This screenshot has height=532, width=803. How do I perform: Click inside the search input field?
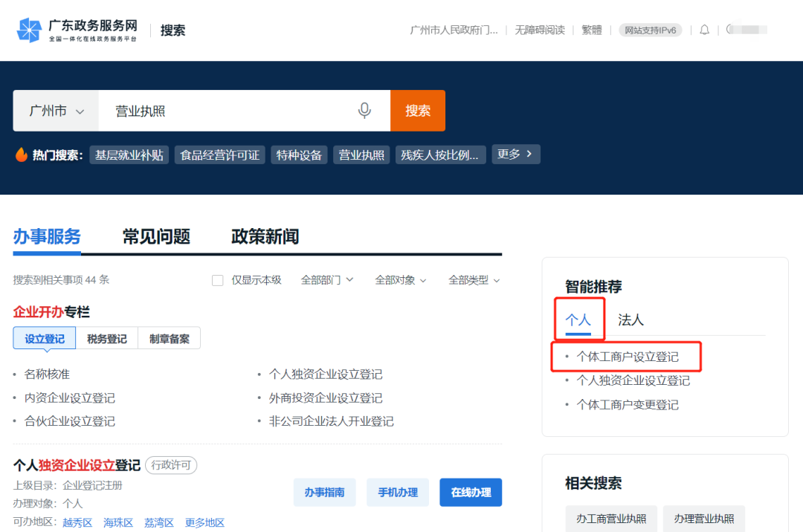pyautogui.click(x=223, y=110)
